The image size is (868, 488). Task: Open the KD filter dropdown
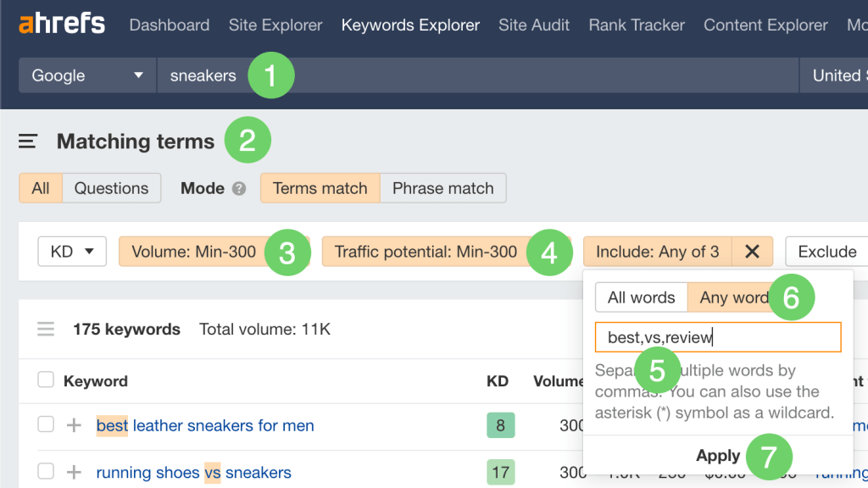(x=71, y=251)
